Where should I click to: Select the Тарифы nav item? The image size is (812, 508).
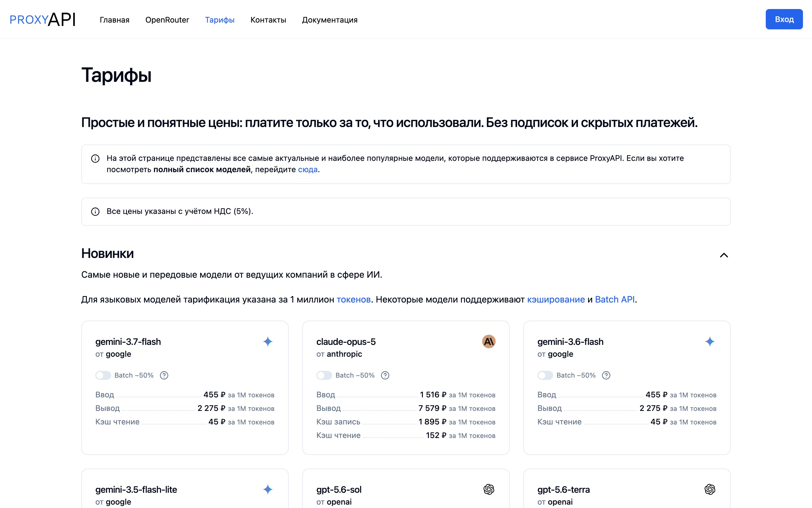pos(220,20)
